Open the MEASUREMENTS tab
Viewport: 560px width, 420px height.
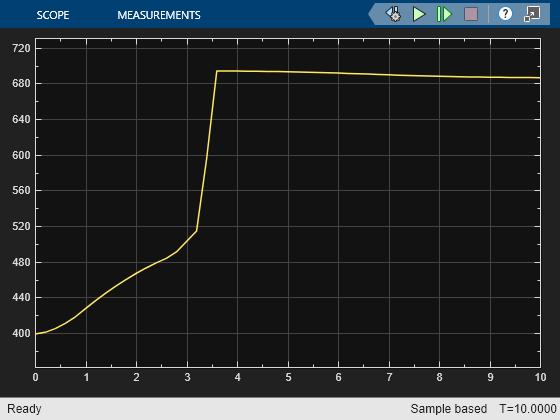coord(159,15)
